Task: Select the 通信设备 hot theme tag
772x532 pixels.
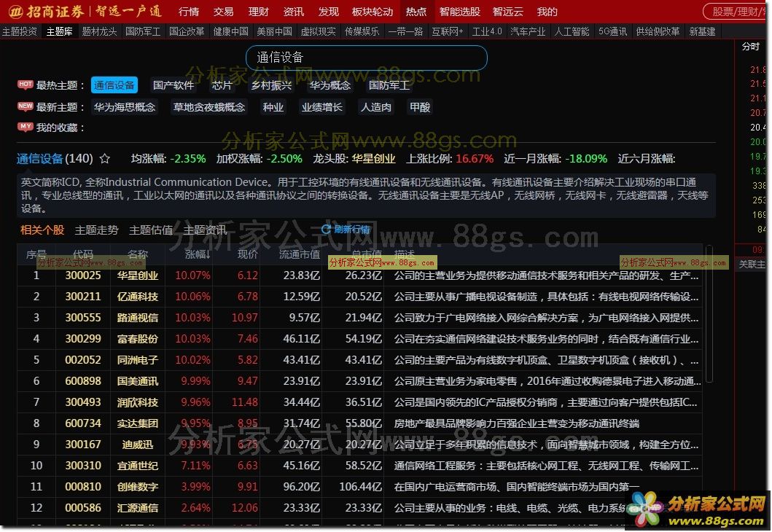Action: pos(114,85)
